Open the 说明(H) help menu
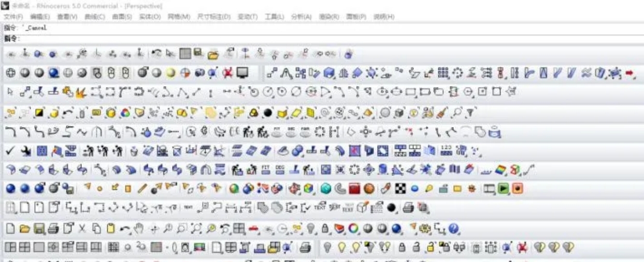The height and width of the screenshot is (262, 644). click(383, 17)
